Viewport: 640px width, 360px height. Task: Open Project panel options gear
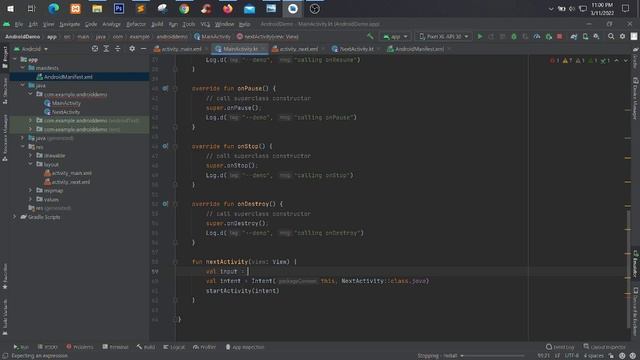coord(132,49)
